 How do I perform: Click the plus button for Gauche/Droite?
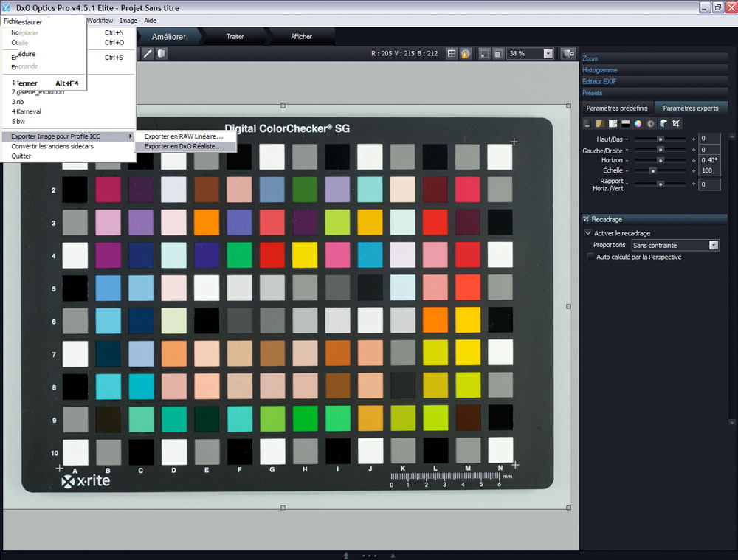tap(693, 150)
